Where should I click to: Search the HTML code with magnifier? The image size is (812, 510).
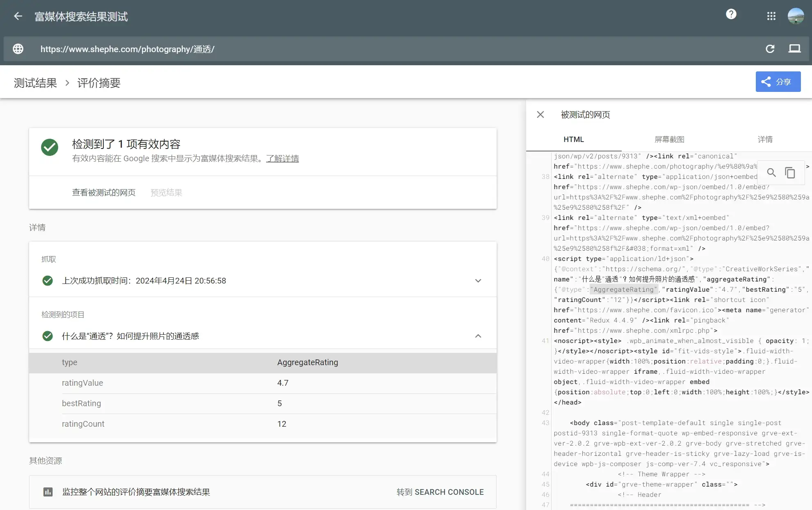[x=771, y=173]
